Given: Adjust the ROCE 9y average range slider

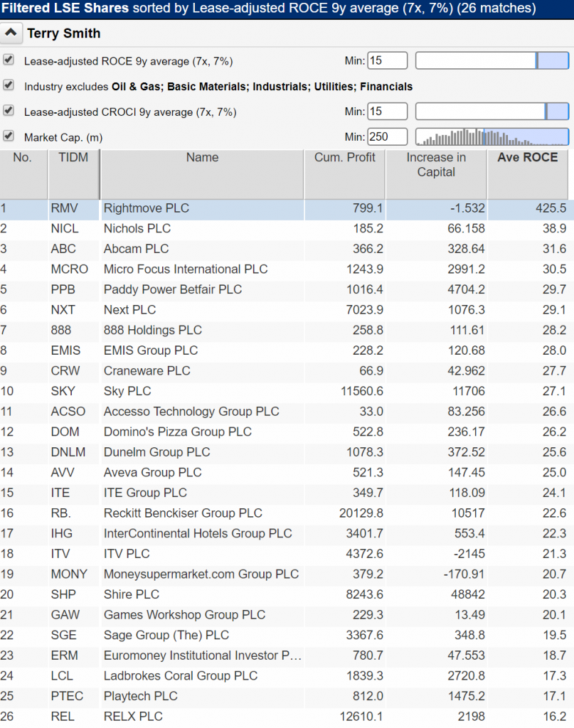Looking at the screenshot, I should pyautogui.click(x=492, y=60).
